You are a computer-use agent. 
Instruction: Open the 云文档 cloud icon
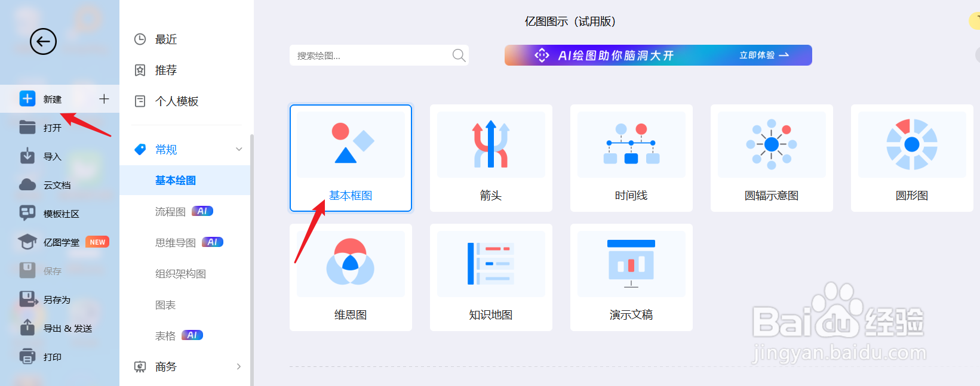click(x=27, y=184)
